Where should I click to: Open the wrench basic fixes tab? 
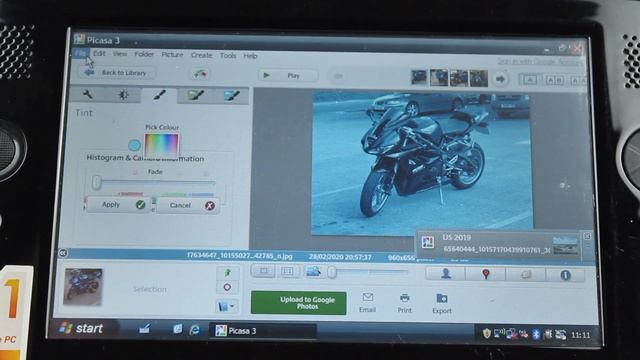click(87, 95)
